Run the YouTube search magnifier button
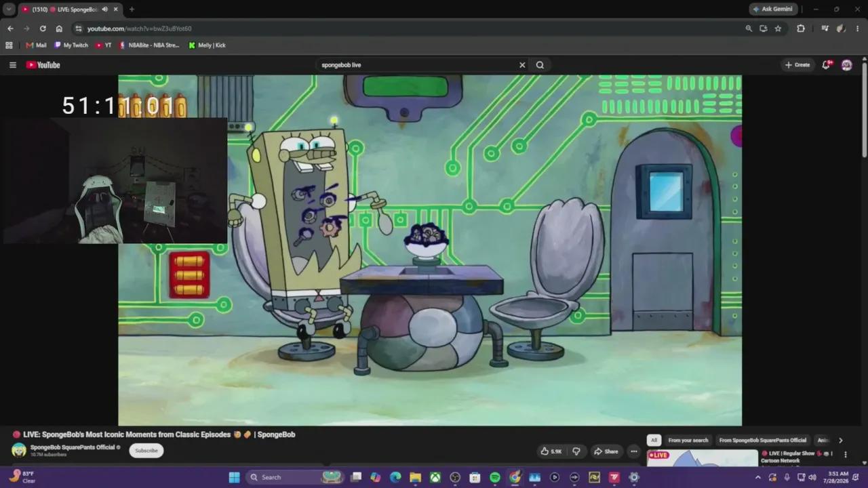Image resolution: width=868 pixels, height=488 pixels. tap(540, 65)
